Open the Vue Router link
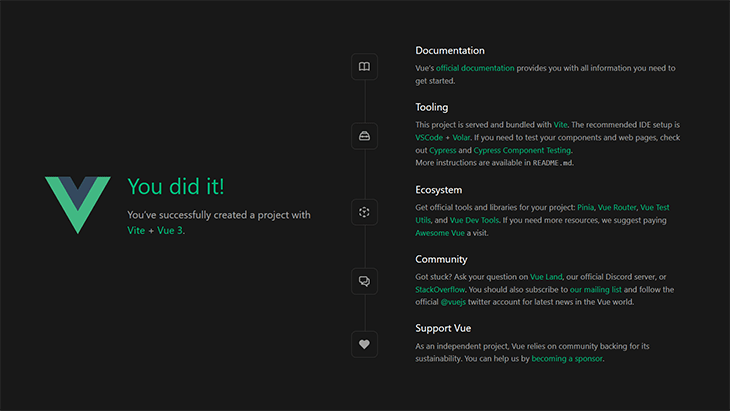 pos(621,207)
